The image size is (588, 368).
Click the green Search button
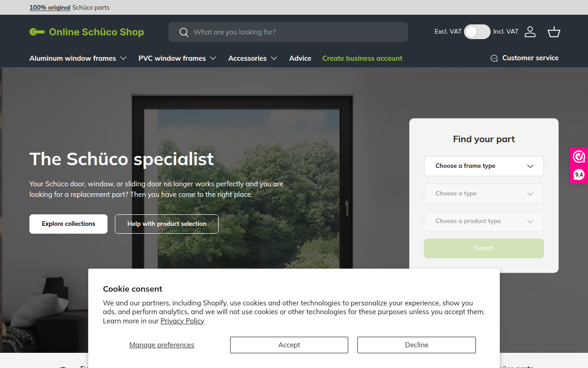coord(484,248)
